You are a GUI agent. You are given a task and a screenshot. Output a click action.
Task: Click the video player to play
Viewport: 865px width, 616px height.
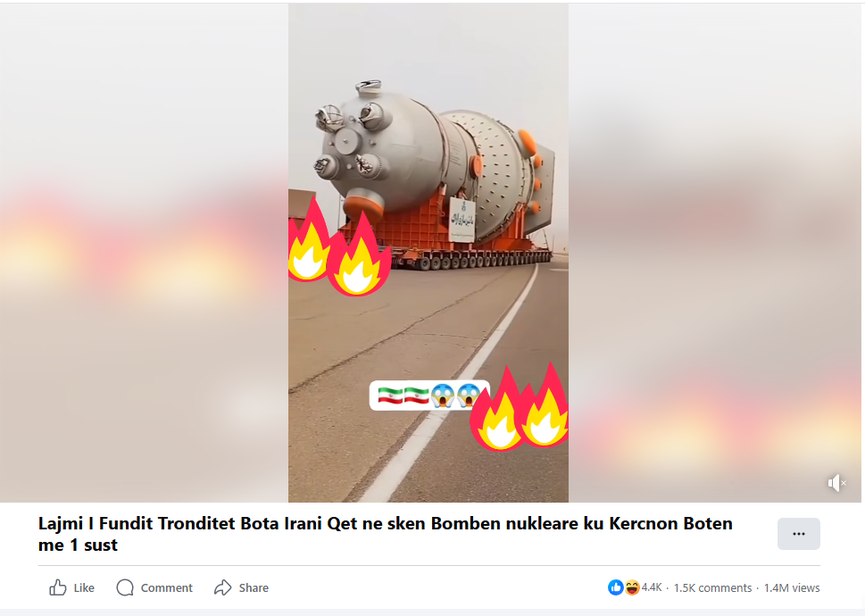click(x=428, y=253)
